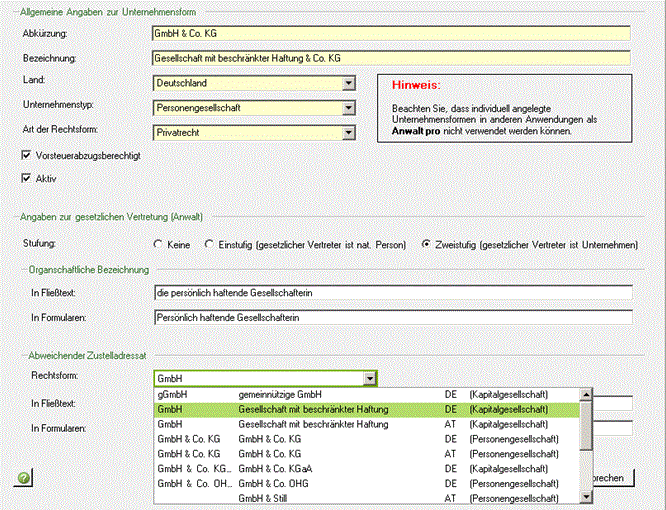The image size is (666, 510).
Task: Expand the Unternehmenstyp dropdown
Action: pyautogui.click(x=348, y=107)
